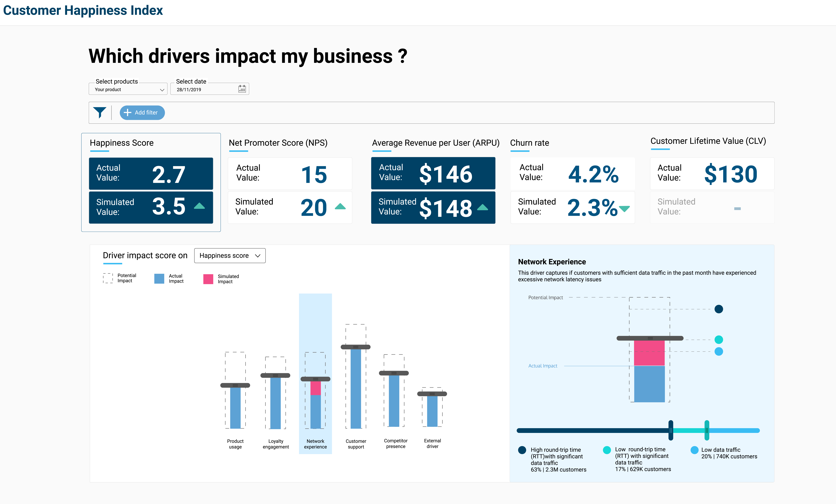836x504 pixels.
Task: Click the light blue dot in impact detail chart
Action: [719, 351]
